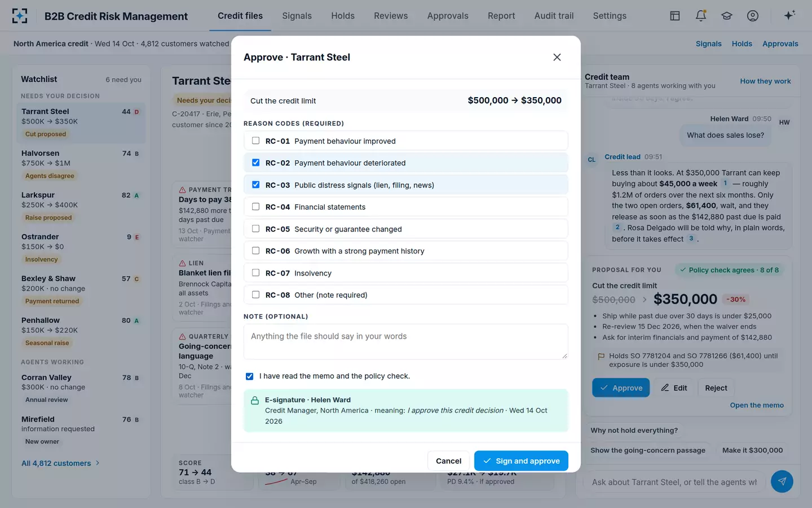
Task: Go to the Audit trail tab
Action: coord(554,16)
